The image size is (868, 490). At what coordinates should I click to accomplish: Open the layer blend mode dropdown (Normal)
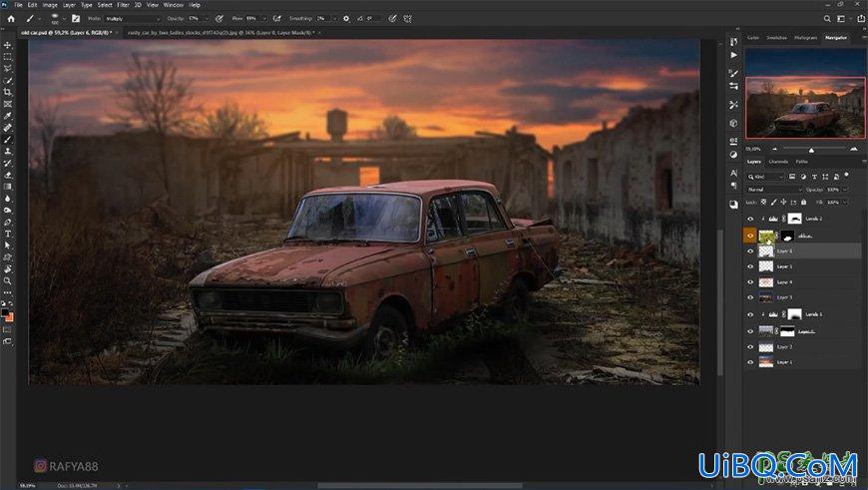[774, 190]
